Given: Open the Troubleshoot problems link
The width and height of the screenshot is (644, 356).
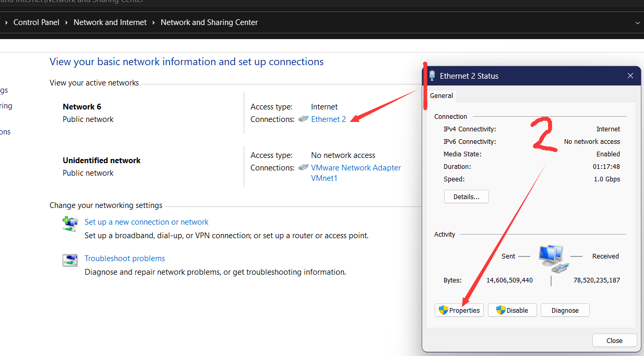Looking at the screenshot, I should pyautogui.click(x=125, y=259).
